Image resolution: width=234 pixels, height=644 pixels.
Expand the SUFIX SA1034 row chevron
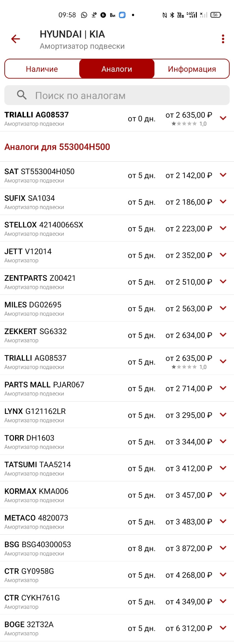pos(223,202)
